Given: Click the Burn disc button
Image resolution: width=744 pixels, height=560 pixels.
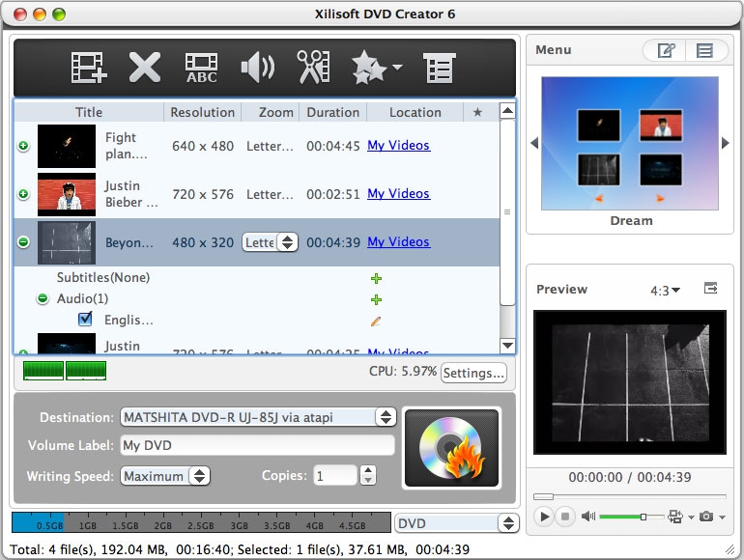Looking at the screenshot, I should [x=451, y=447].
